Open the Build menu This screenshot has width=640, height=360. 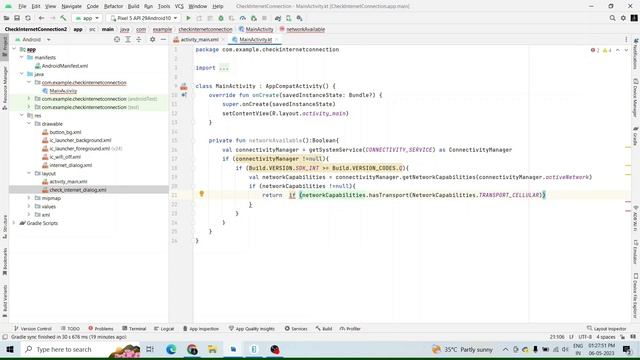(x=133, y=7)
